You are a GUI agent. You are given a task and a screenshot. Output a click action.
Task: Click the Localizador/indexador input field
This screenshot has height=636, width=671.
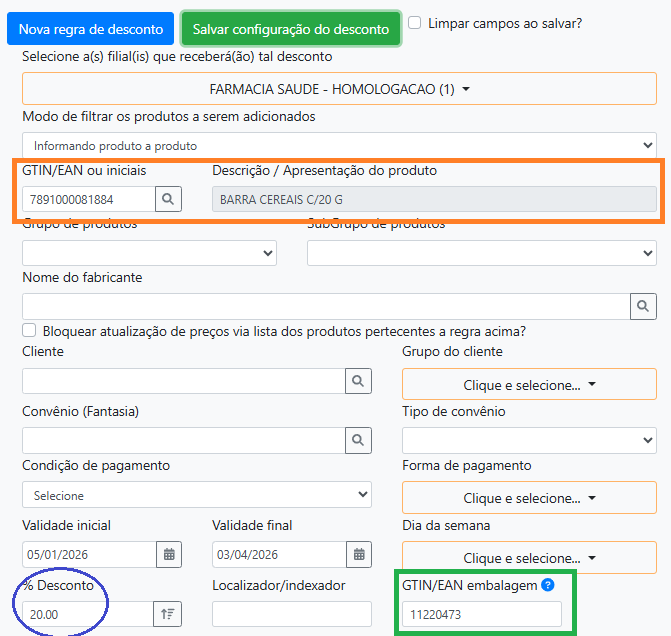click(290, 614)
